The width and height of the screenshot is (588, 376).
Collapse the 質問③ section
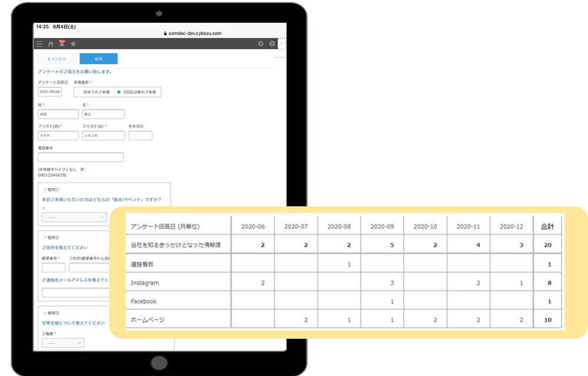tap(46, 313)
